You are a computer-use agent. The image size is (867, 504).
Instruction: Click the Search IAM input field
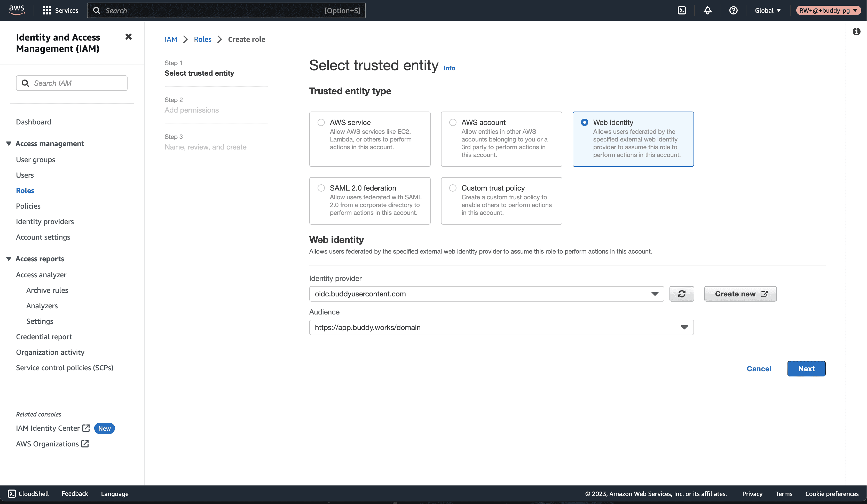coord(72,83)
